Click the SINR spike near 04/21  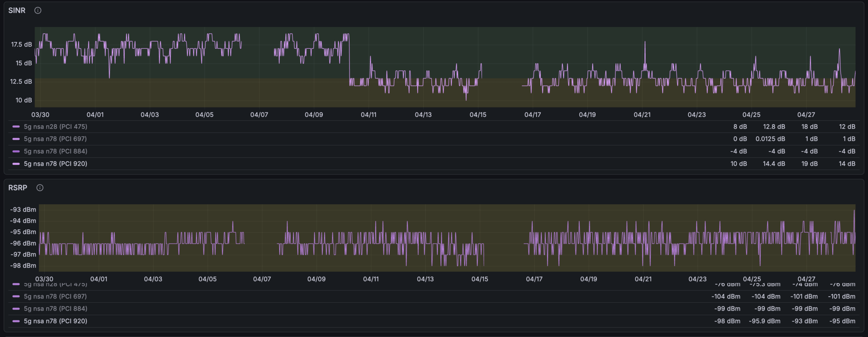click(x=645, y=43)
